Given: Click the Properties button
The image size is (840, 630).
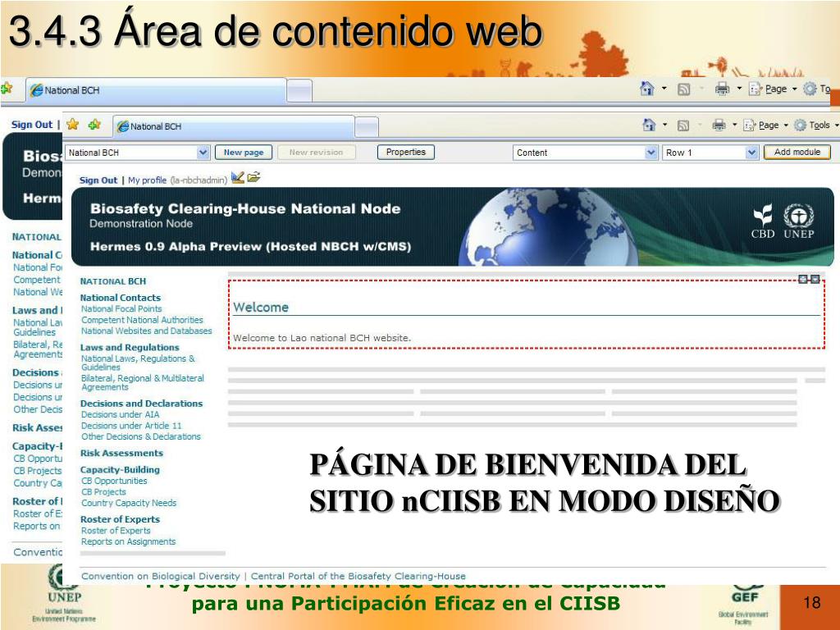Looking at the screenshot, I should (405, 152).
